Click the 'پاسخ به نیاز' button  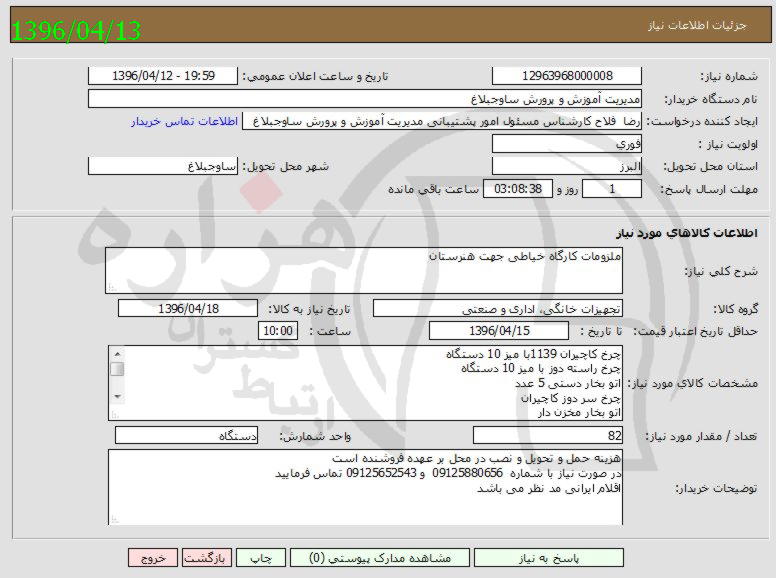[x=548, y=558]
